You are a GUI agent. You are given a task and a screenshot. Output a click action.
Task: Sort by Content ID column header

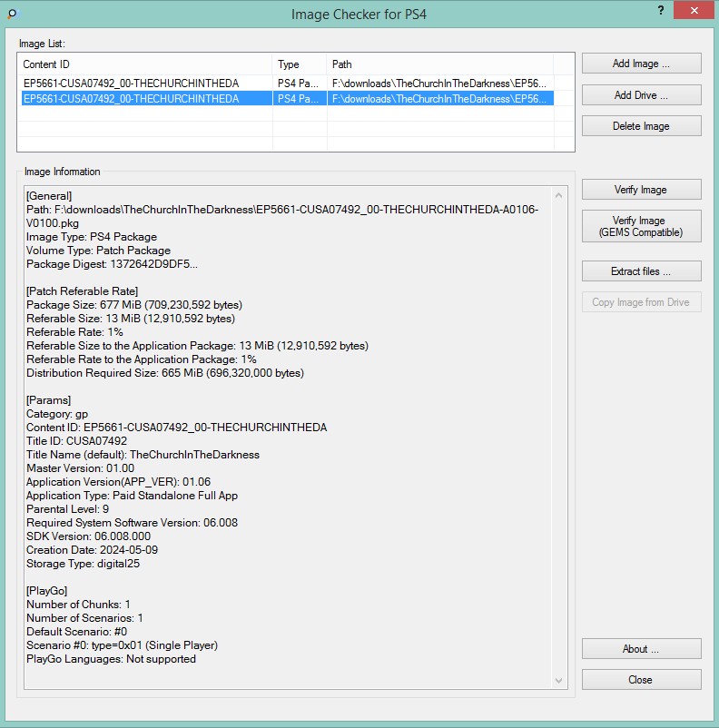pyautogui.click(x=145, y=64)
